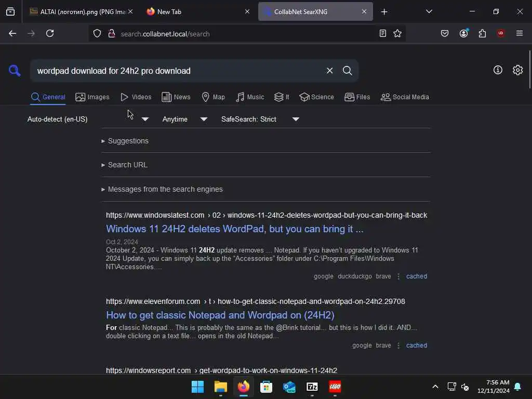Click the SearXNG logo magnifier icon
Screen dimensions: 532x399
point(15,71)
